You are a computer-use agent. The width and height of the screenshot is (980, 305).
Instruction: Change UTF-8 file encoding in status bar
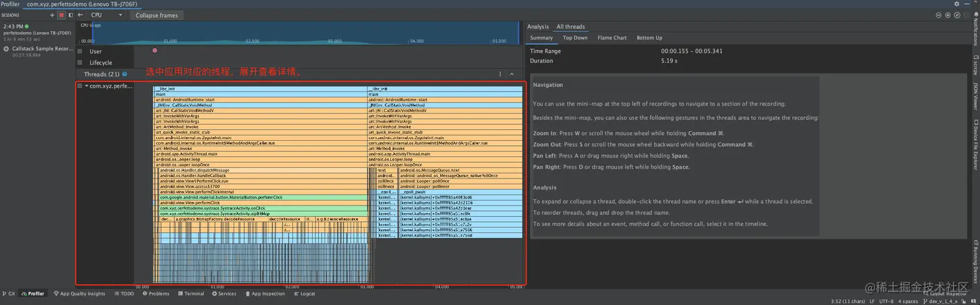[888, 302]
